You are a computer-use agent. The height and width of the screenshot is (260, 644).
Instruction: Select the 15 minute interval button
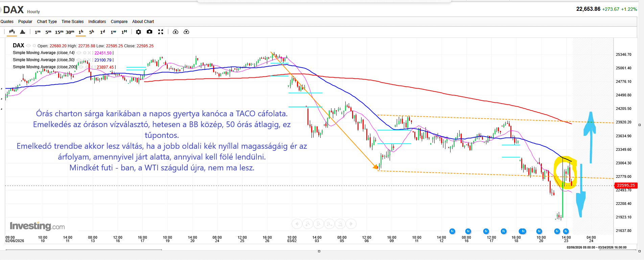click(59, 32)
